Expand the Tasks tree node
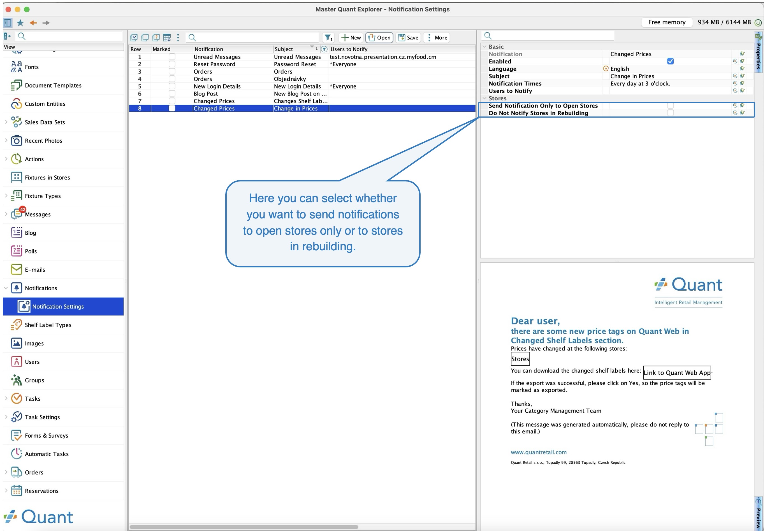Viewport: 765px width, 532px height. (x=6, y=398)
